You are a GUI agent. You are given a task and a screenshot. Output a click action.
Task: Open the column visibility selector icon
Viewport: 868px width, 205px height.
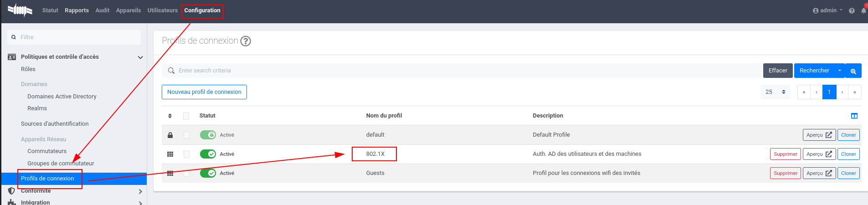[x=854, y=116]
